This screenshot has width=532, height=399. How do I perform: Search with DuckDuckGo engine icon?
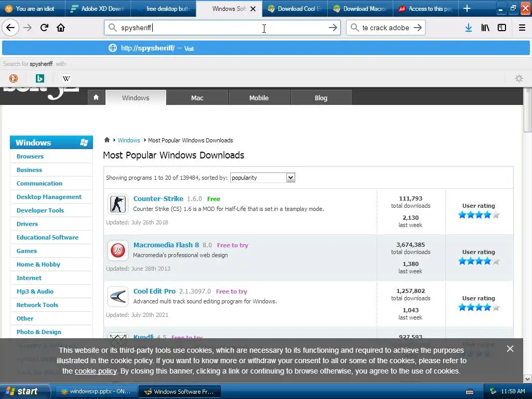coord(13,78)
